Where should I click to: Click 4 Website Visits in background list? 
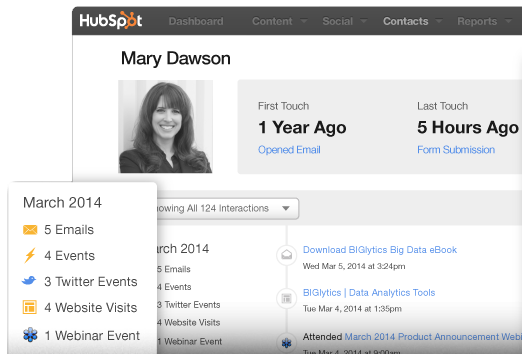[x=189, y=323]
